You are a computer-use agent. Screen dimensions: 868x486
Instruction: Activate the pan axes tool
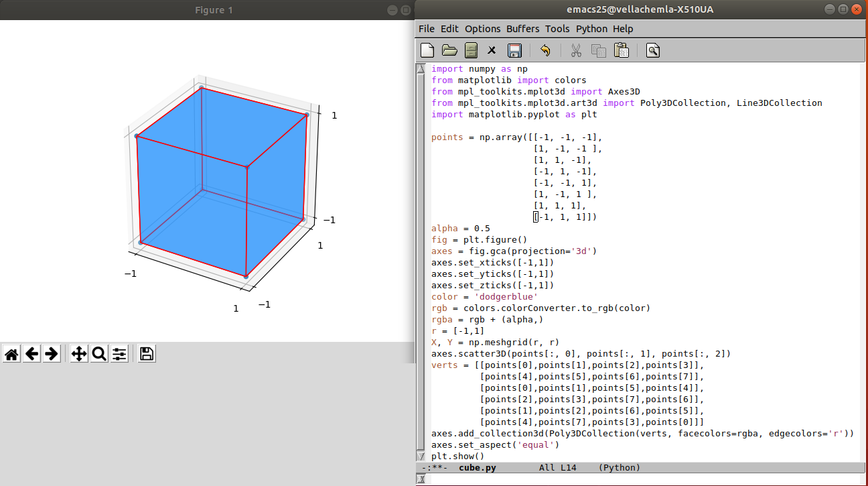click(79, 354)
